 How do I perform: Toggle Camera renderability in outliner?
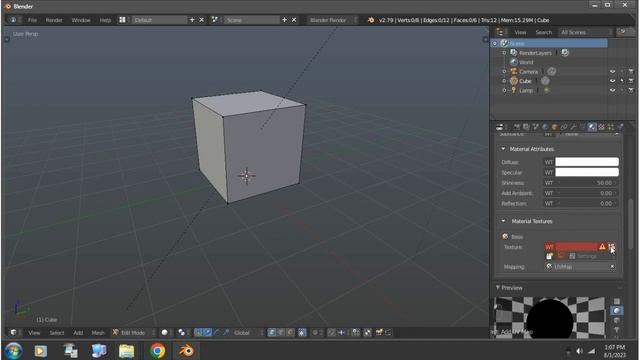pos(631,71)
